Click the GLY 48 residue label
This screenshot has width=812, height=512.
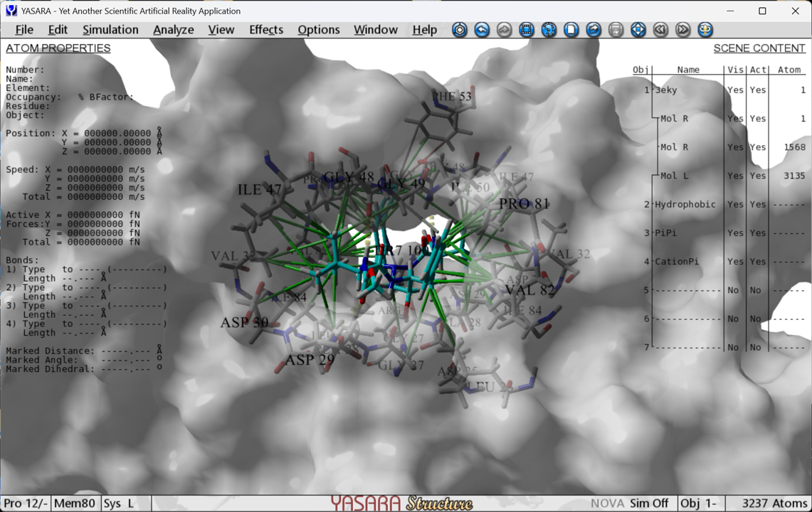tap(349, 177)
